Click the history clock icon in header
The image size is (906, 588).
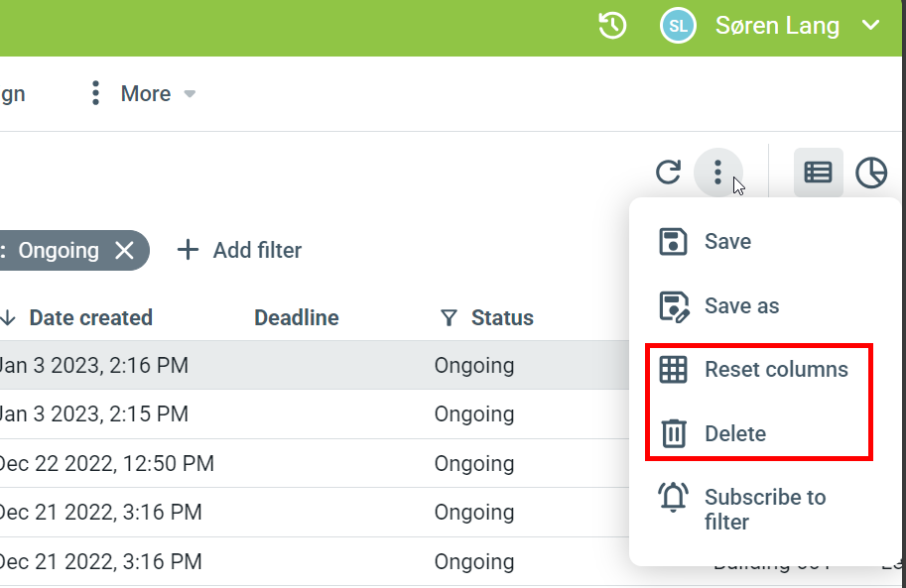[612, 26]
